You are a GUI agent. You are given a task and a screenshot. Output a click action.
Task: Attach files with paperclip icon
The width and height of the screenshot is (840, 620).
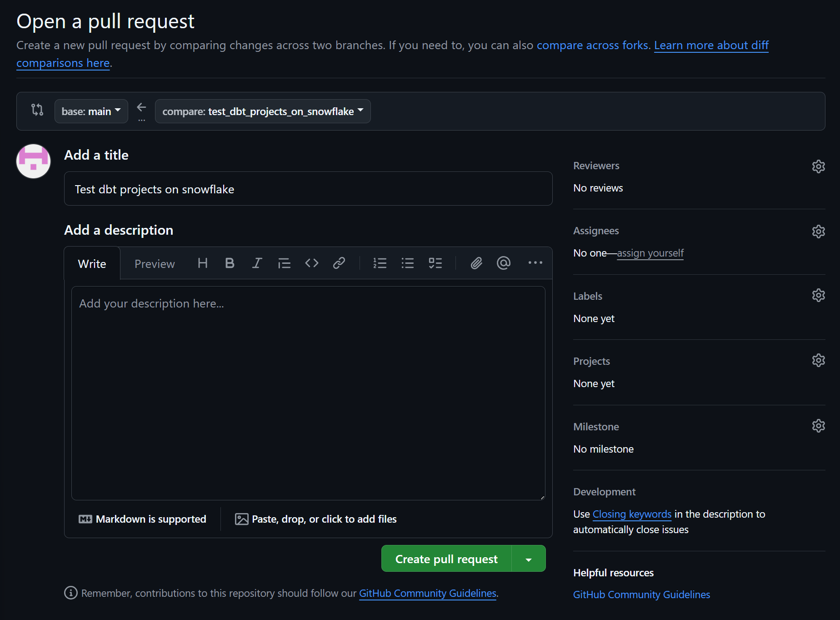[x=476, y=263]
